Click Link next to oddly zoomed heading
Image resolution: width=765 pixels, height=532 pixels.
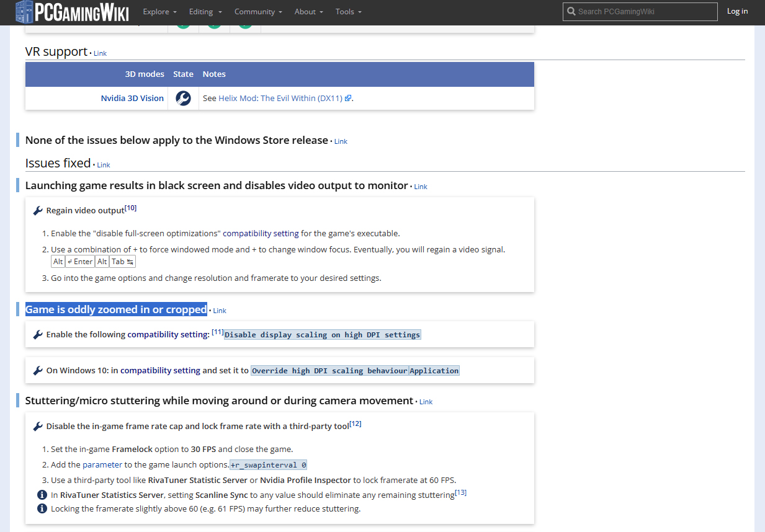coord(220,311)
